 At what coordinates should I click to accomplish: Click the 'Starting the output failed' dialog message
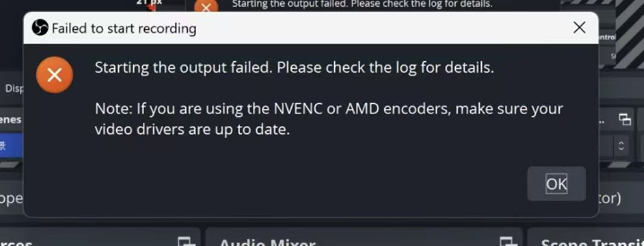click(294, 67)
